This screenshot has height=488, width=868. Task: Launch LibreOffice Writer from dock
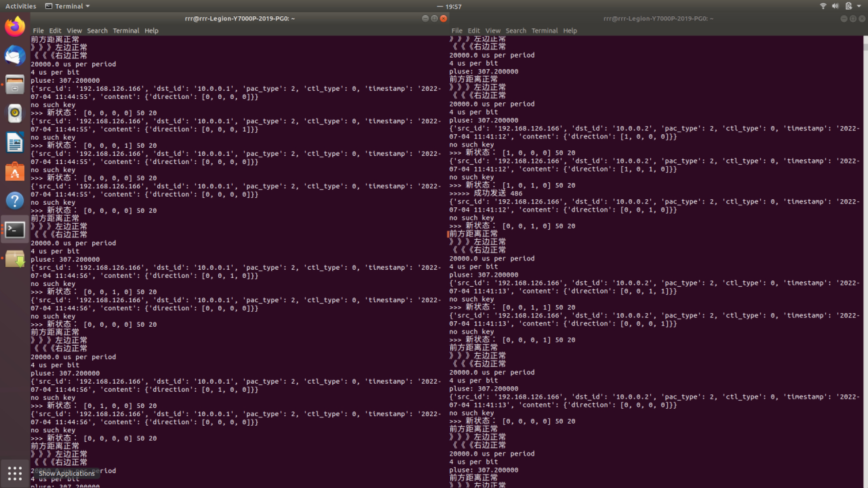point(15,142)
